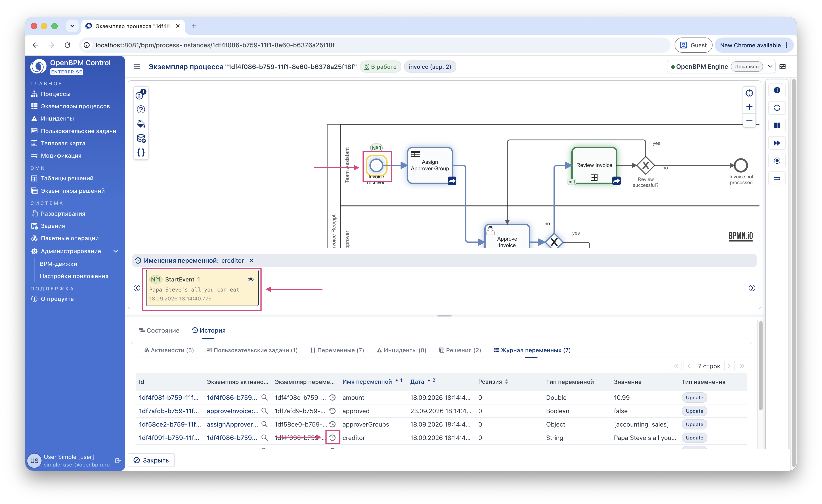Image resolution: width=822 pixels, height=504 pixels.
Task: Select the Review Invoice task on diagram
Action: point(594,165)
